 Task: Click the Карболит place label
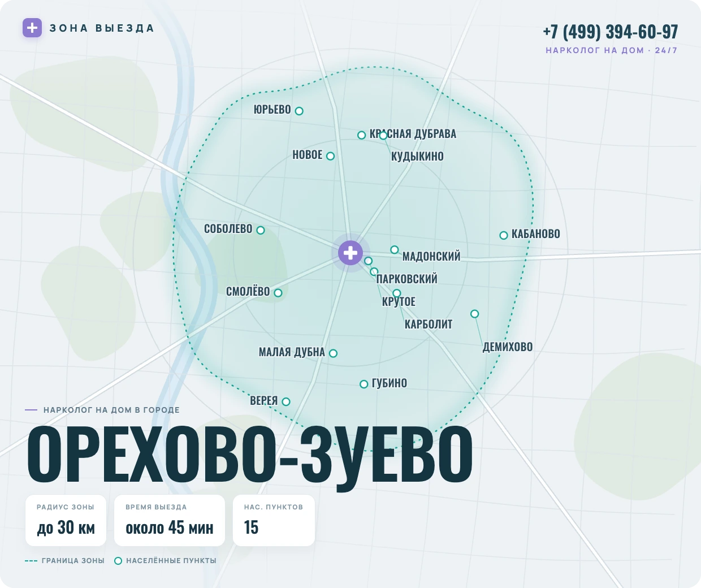coord(429,325)
